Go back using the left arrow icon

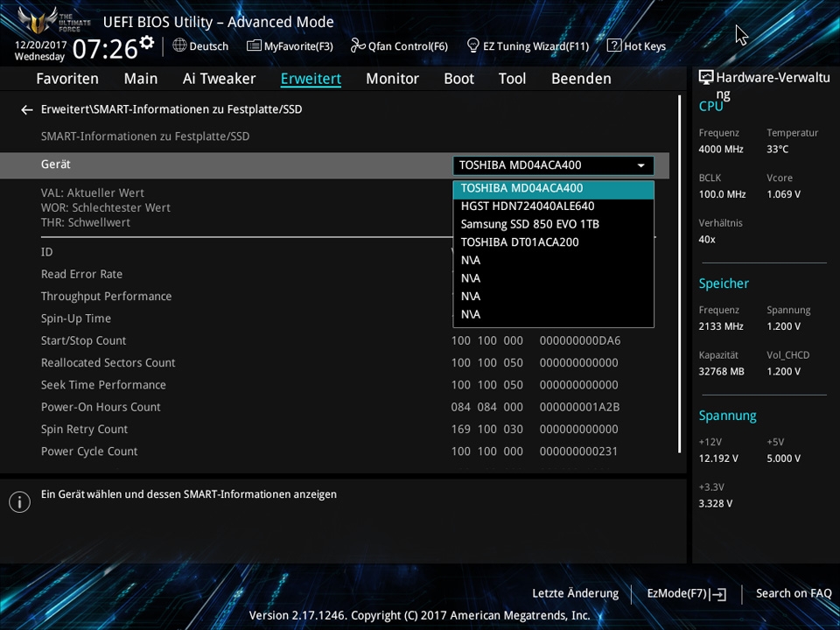27,110
